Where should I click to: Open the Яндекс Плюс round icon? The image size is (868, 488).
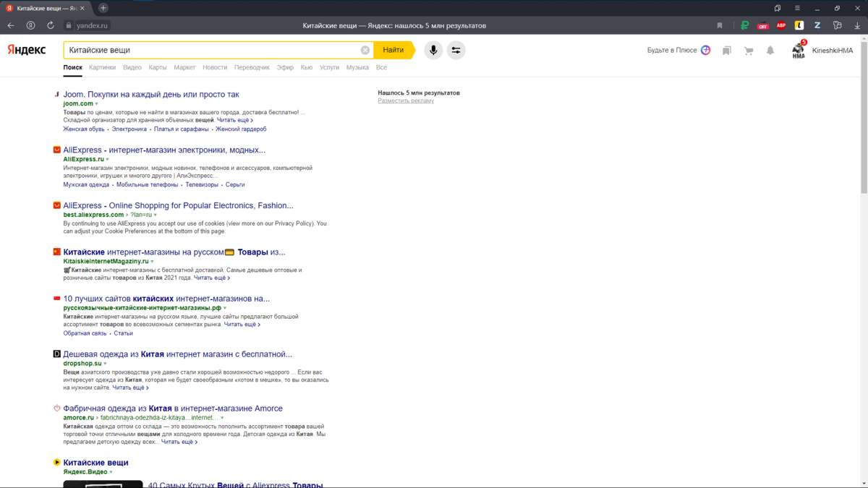[706, 50]
